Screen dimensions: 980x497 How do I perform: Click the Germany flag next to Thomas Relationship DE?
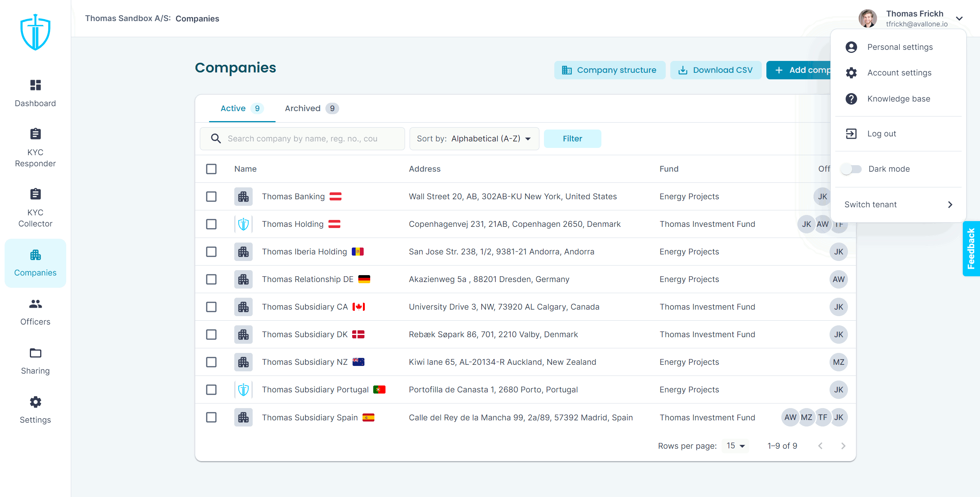364,279
